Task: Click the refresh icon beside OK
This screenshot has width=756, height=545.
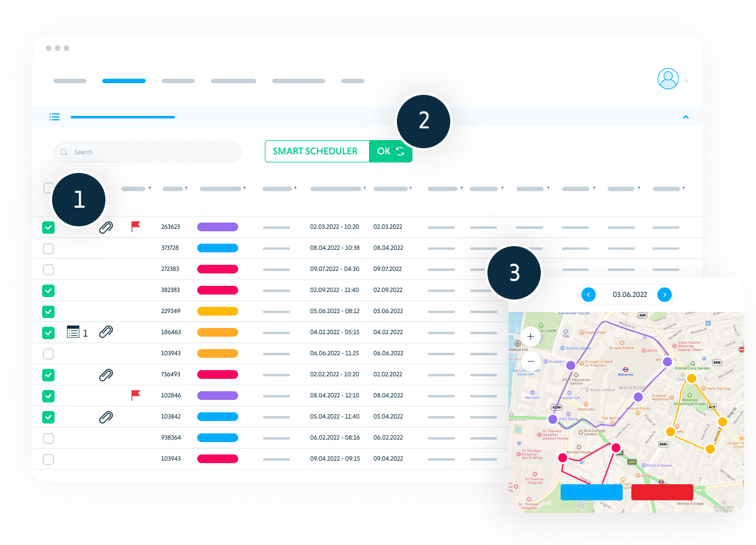Action: point(400,151)
